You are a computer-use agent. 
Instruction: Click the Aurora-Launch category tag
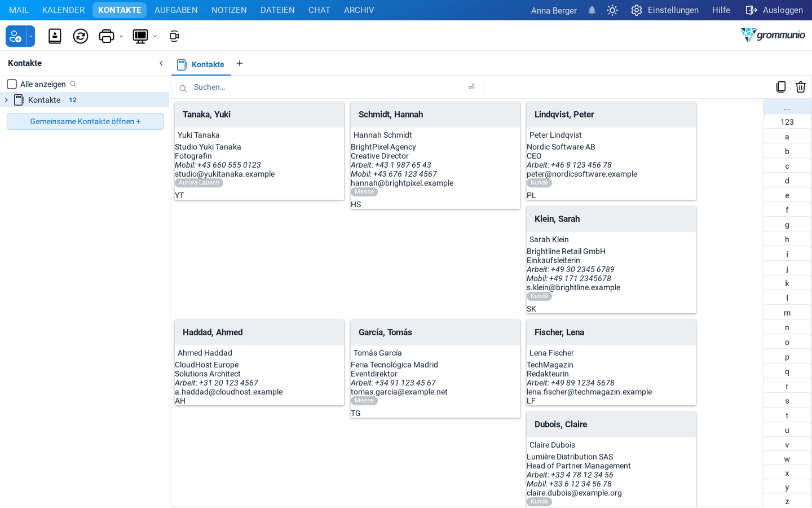199,183
